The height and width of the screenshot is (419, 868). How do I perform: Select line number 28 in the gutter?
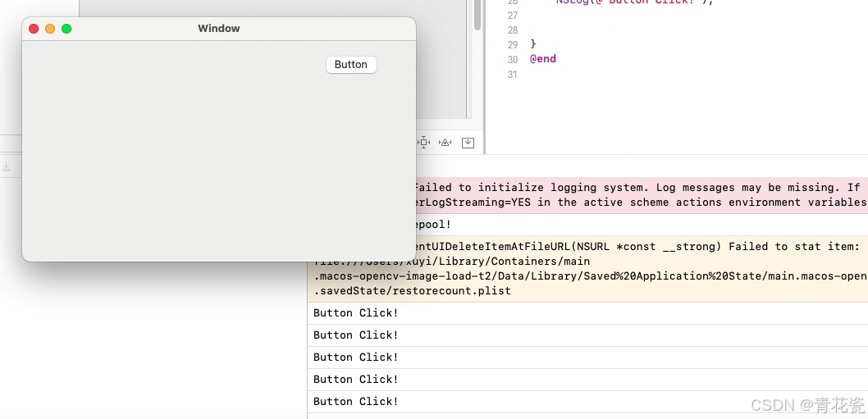point(513,30)
